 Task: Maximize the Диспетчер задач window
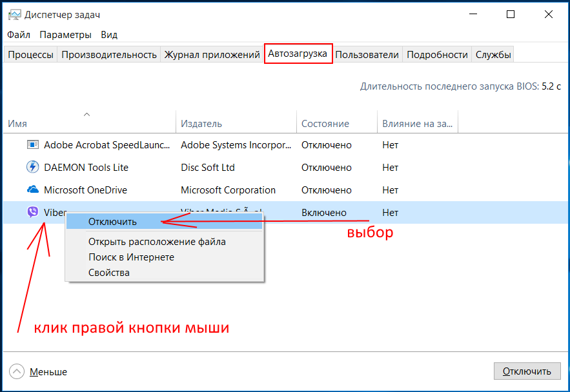511,14
